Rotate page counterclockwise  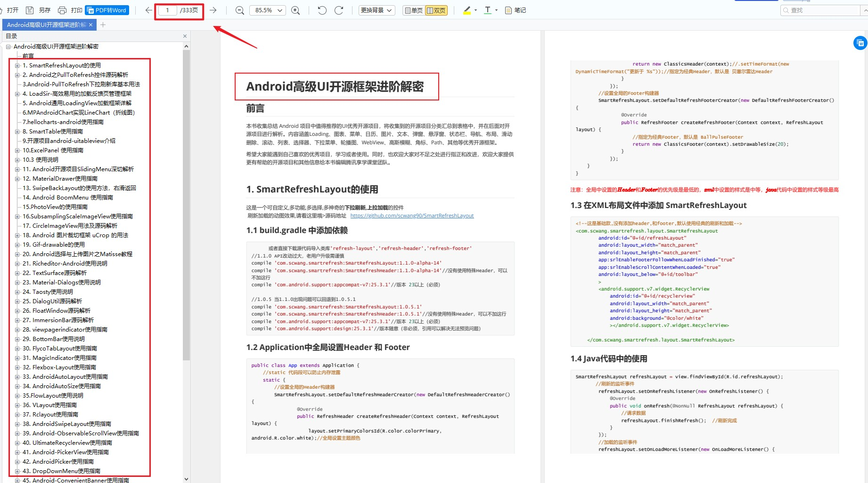pyautogui.click(x=322, y=10)
